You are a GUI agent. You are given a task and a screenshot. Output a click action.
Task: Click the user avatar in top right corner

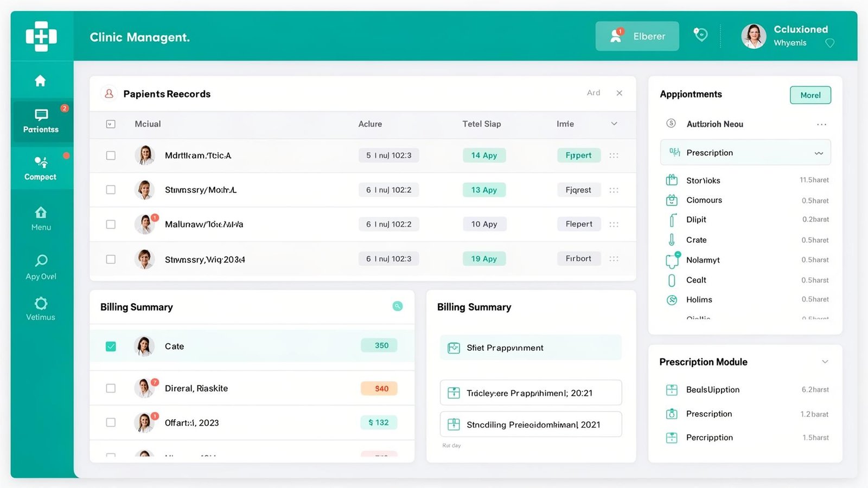[x=753, y=36]
